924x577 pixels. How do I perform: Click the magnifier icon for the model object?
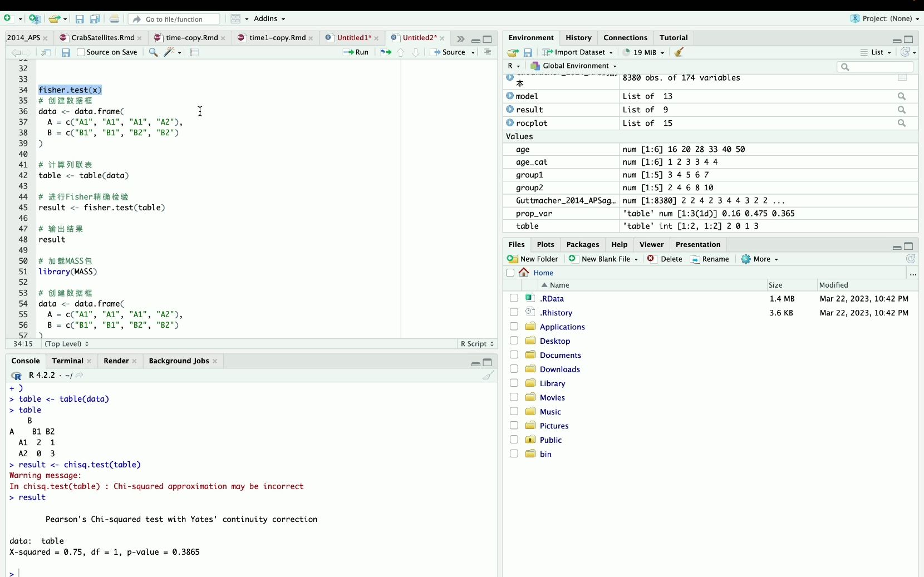902,96
